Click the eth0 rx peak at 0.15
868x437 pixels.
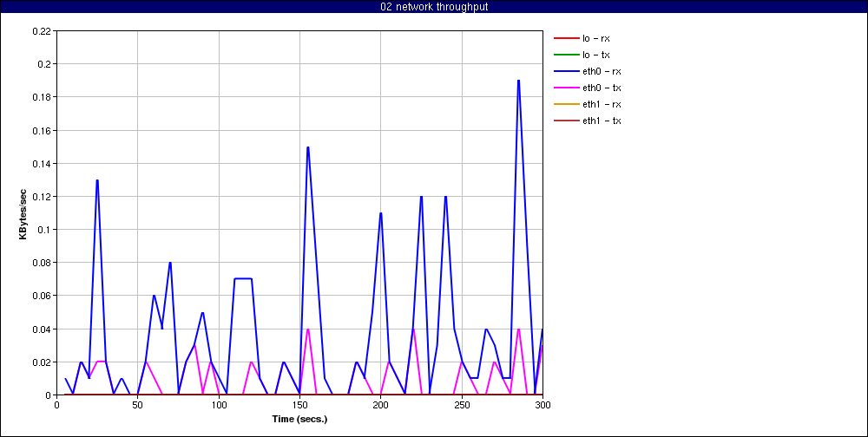point(308,147)
